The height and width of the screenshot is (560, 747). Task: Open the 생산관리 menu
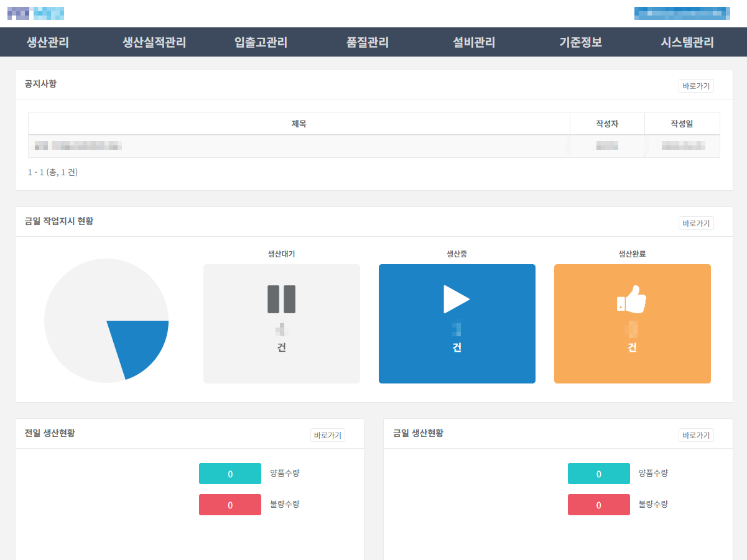48,42
